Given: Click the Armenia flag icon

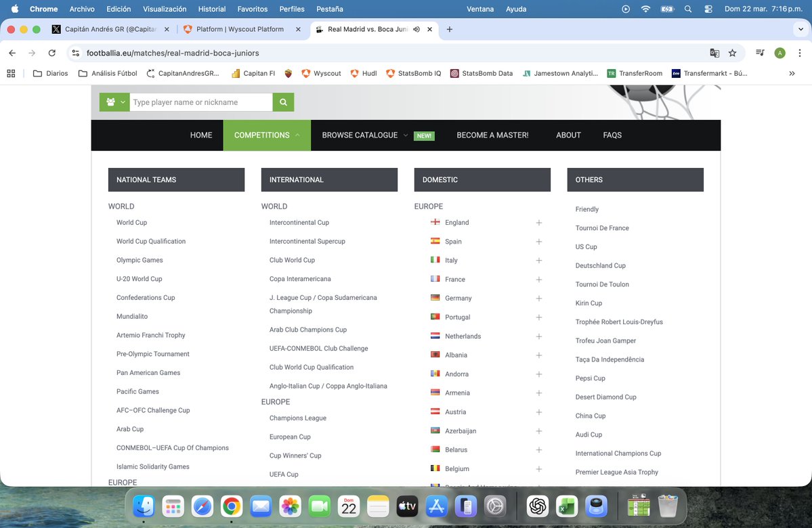Looking at the screenshot, I should click(x=435, y=393).
